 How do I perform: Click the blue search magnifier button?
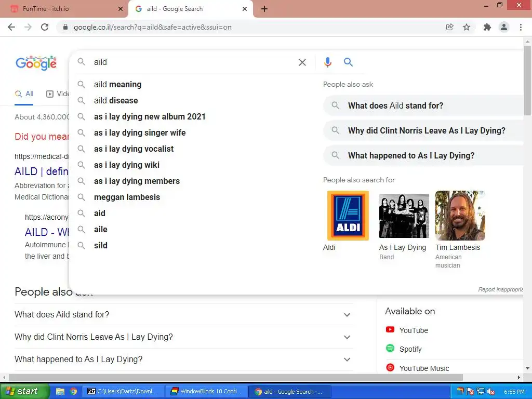[x=348, y=62]
